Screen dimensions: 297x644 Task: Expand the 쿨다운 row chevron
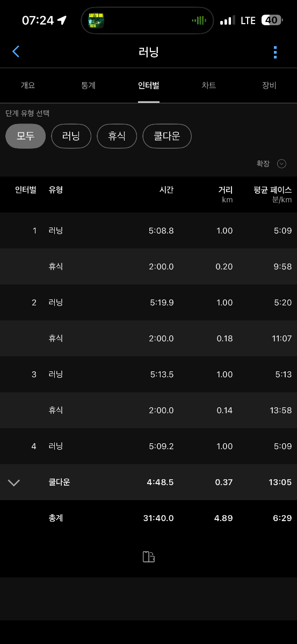[x=15, y=482]
